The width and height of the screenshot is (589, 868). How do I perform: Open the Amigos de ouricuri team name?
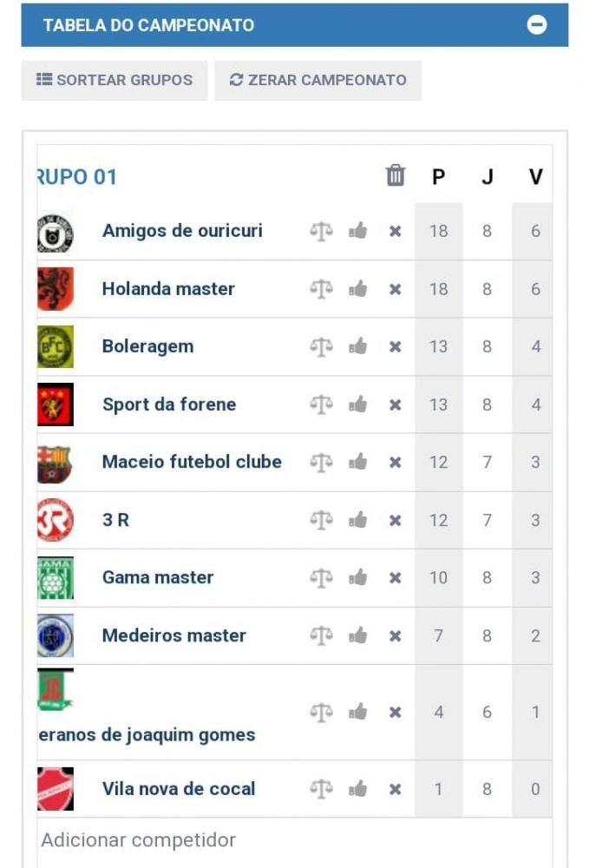(182, 231)
